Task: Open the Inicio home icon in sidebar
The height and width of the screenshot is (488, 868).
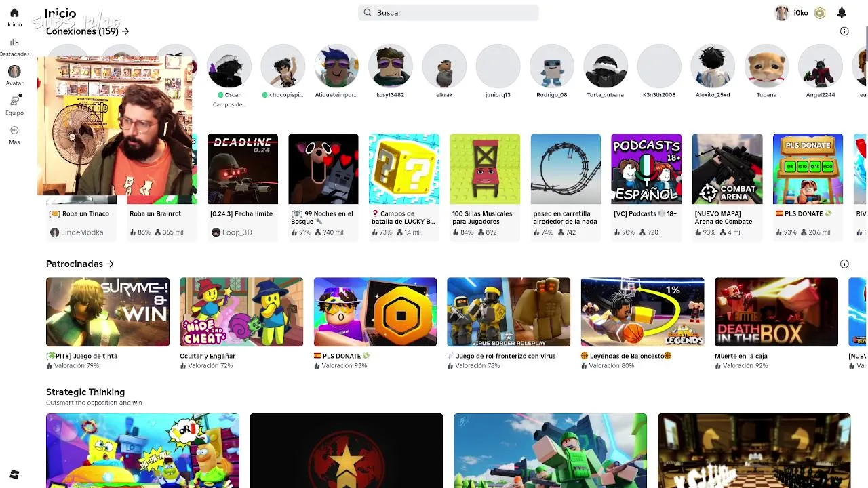Action: 14,13
